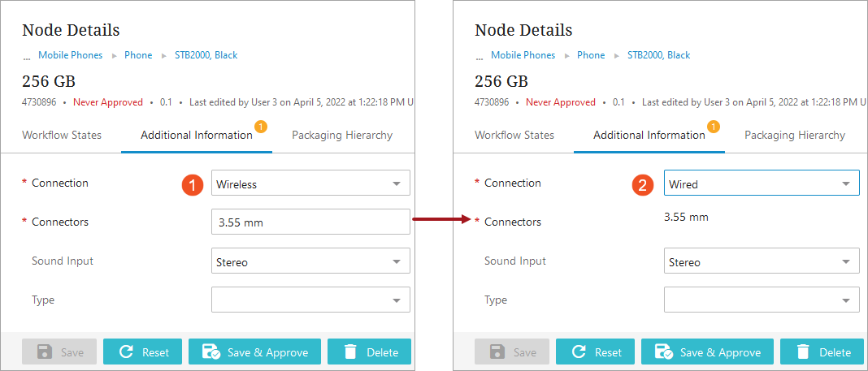Expand the empty Type dropdown in right panel
868x371 pixels.
[762, 300]
